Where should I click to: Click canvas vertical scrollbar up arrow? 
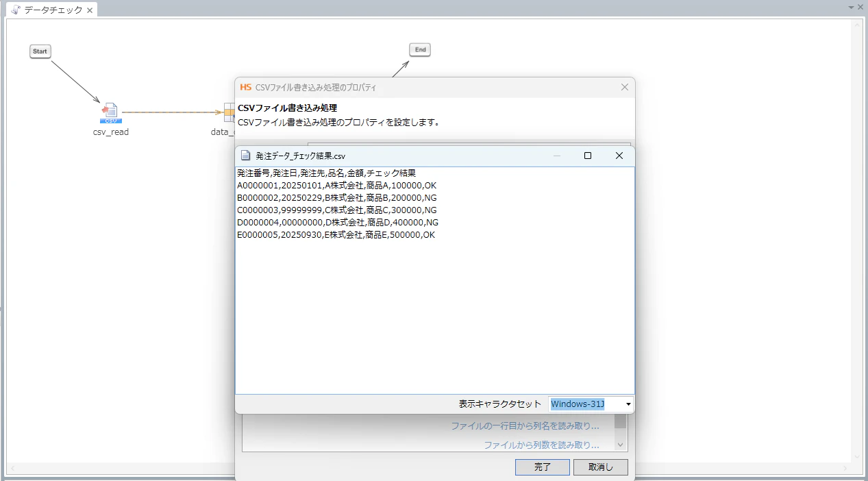(x=856, y=24)
